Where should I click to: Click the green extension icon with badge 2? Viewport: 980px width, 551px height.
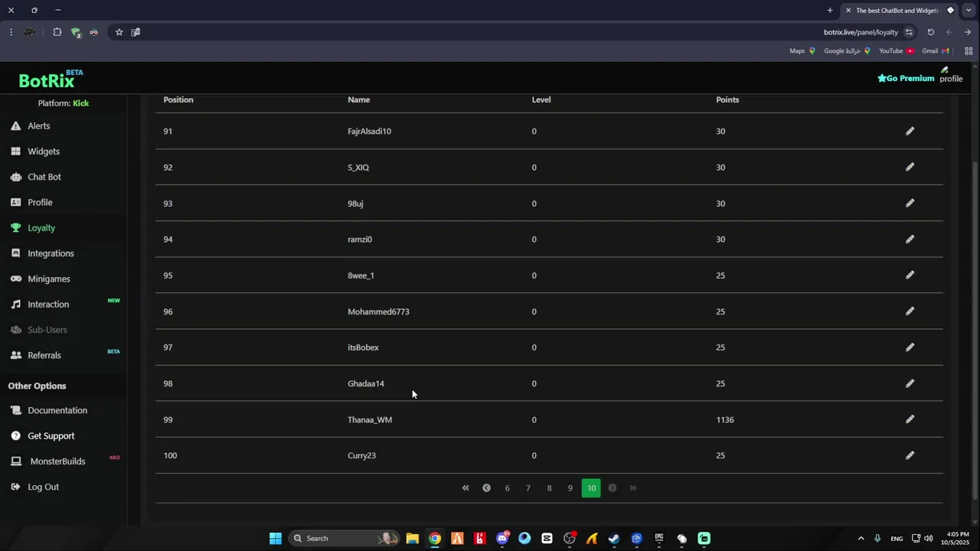click(76, 32)
